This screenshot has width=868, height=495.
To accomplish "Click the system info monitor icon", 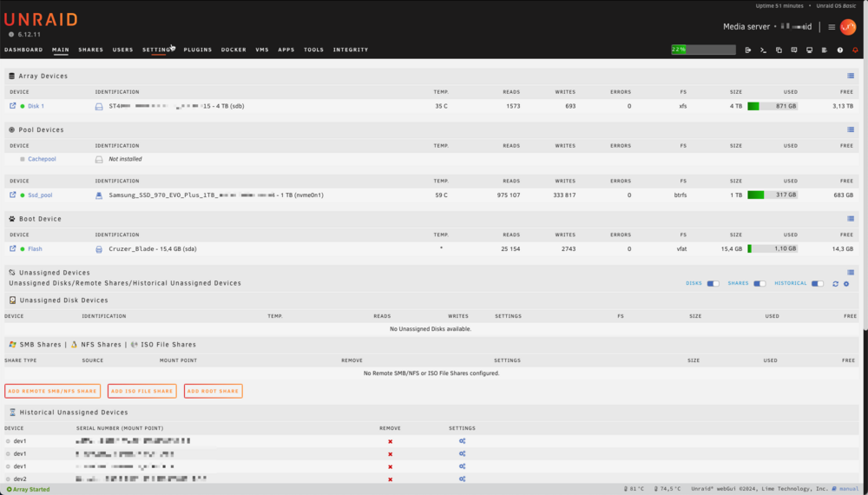I will [x=809, y=49].
